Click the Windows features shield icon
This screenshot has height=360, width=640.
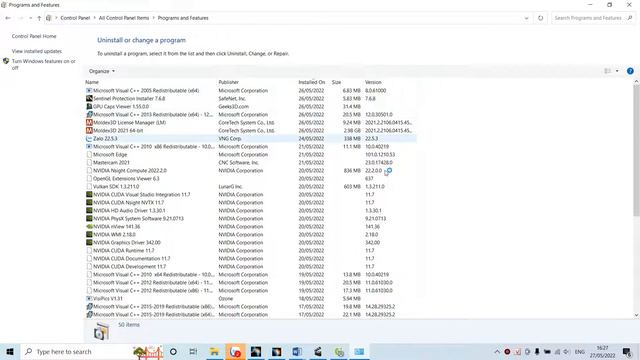point(6,61)
